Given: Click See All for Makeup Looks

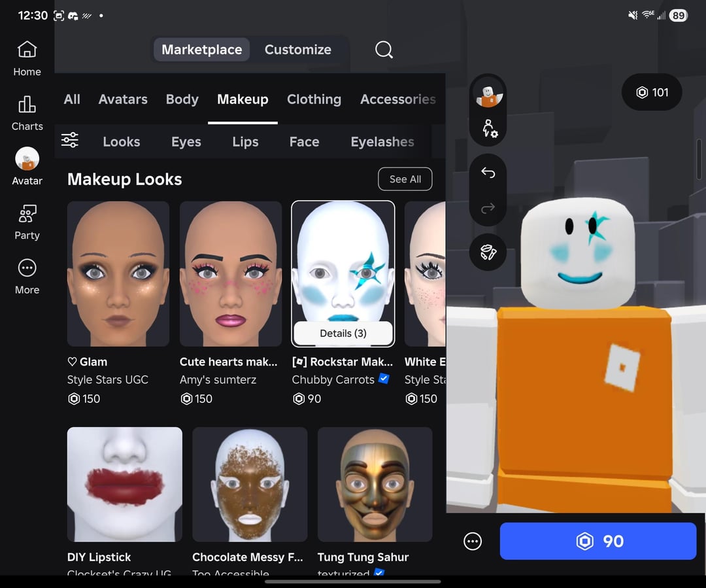Looking at the screenshot, I should point(405,179).
